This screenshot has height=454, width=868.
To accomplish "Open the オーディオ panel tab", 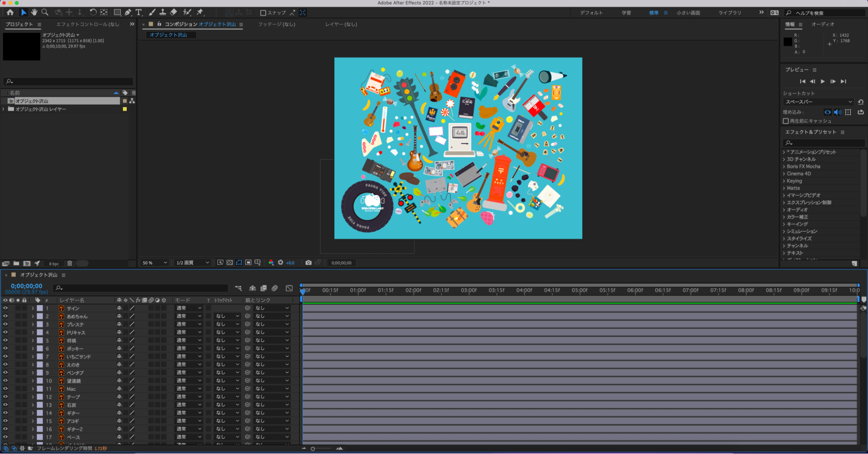I will point(822,24).
